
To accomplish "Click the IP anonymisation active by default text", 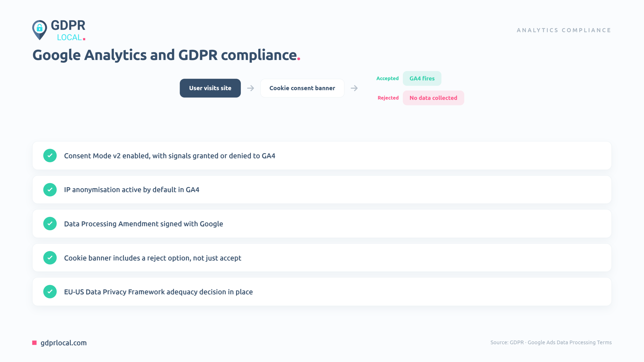I will [132, 190].
